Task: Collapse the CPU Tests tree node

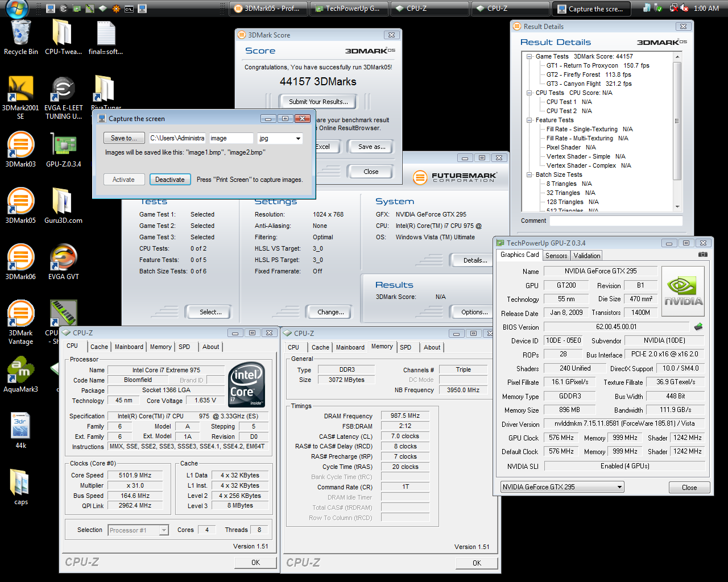Action: 529,93
